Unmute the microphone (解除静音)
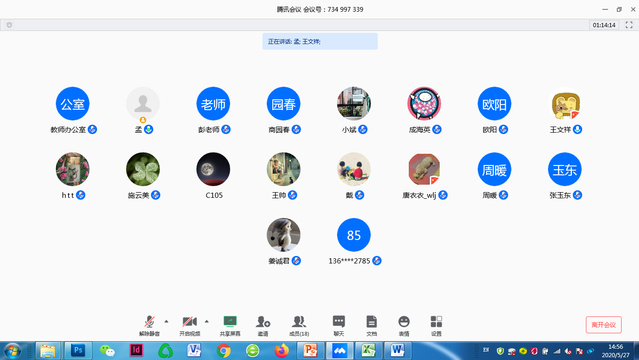 pos(149,325)
